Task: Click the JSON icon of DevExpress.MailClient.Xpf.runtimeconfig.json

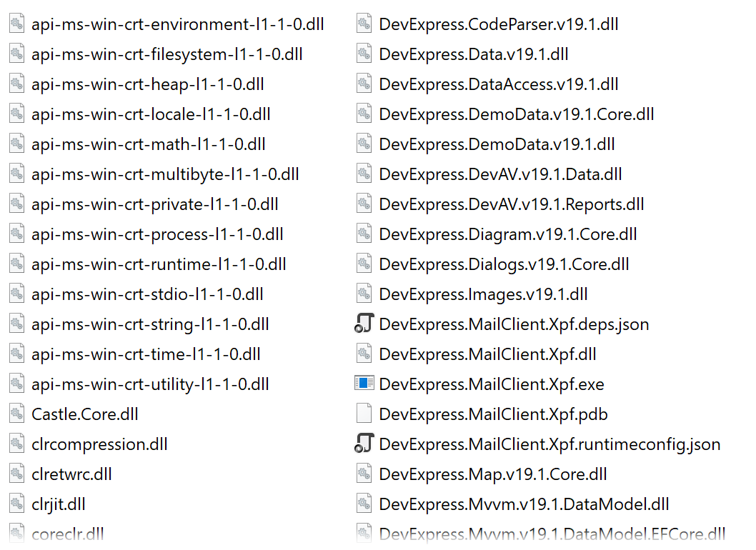Action: 364,444
